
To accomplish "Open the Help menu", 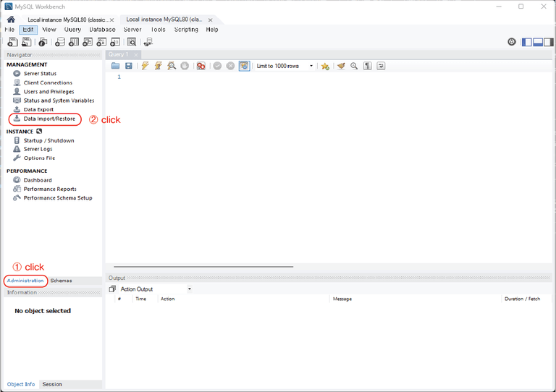I will pos(212,30).
